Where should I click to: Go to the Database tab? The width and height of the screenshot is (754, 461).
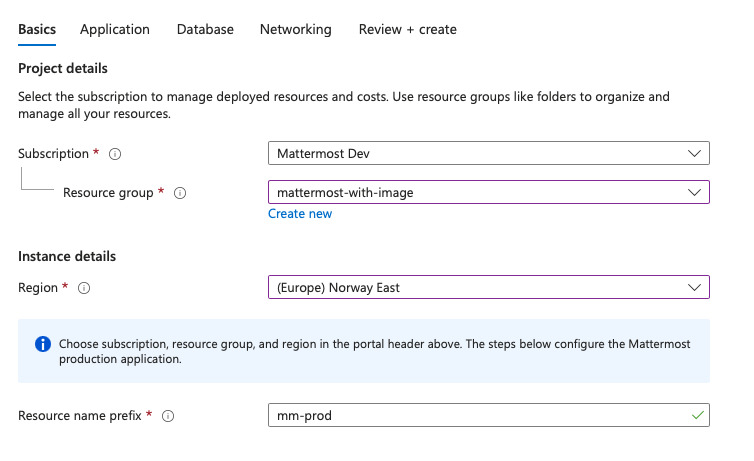click(x=205, y=29)
